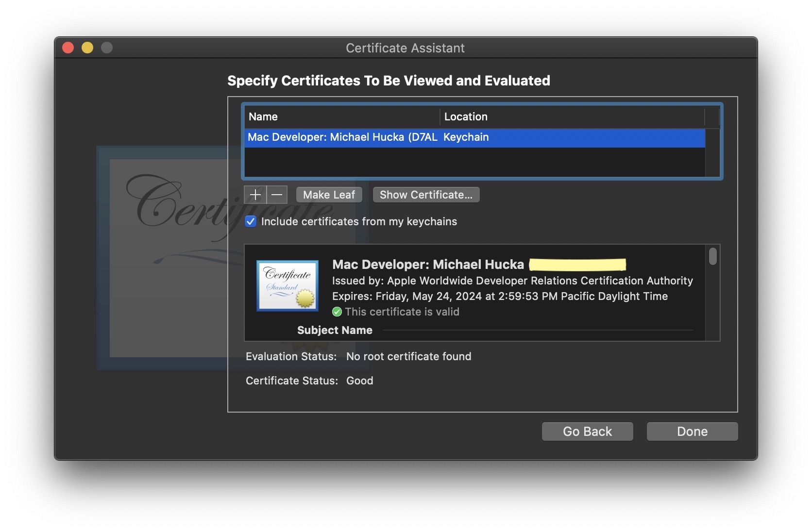
Task: Go Back to previous step
Action: (587, 432)
